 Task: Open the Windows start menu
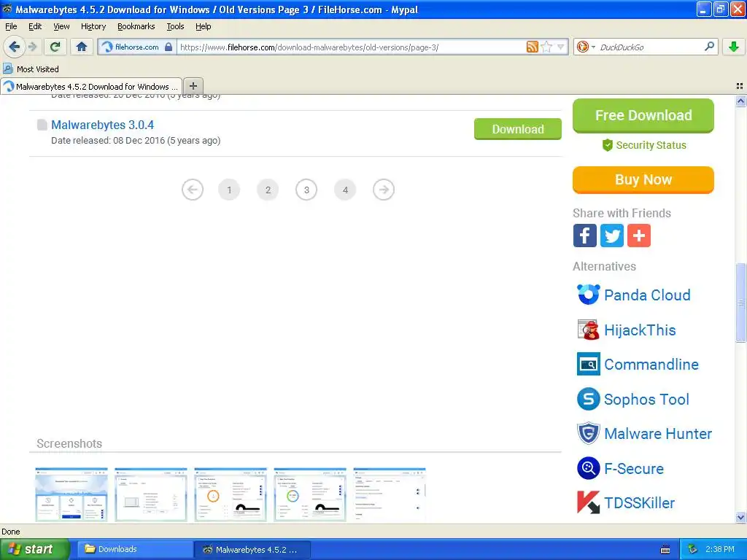(34, 549)
